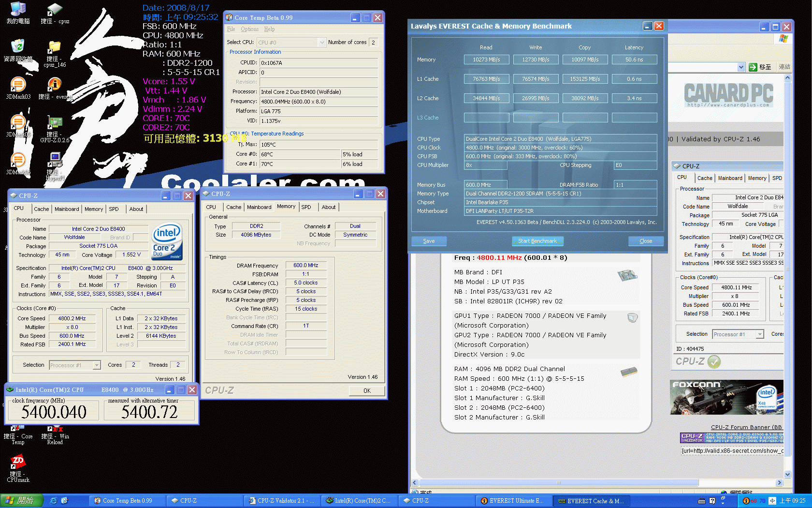
Task: Click the Memory Read result 10273 MB/s
Action: 486,60
